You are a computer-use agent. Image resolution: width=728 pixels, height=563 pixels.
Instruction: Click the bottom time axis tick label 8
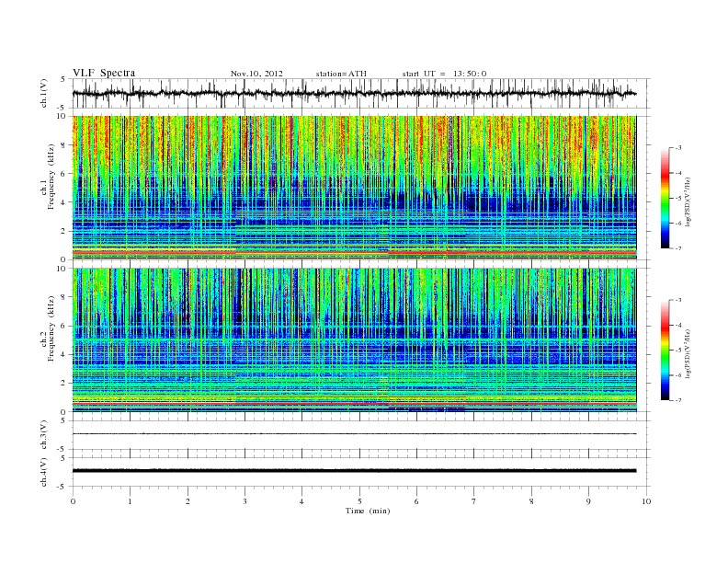pos(531,501)
